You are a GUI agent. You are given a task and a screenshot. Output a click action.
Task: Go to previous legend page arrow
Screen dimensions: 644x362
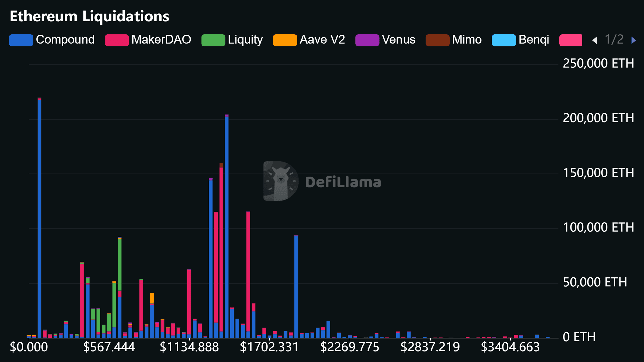pos(595,40)
